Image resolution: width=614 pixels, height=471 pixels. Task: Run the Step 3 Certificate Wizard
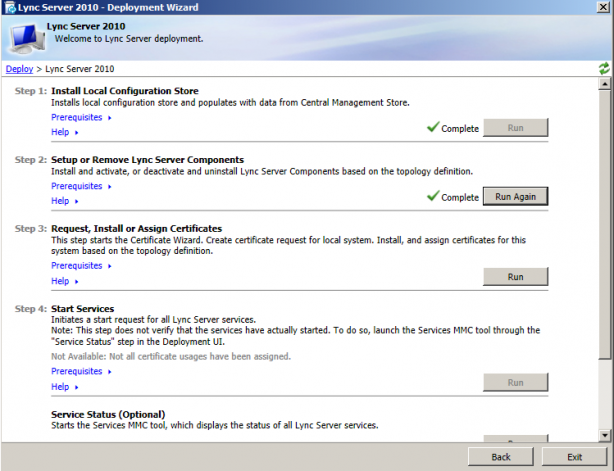(x=515, y=277)
